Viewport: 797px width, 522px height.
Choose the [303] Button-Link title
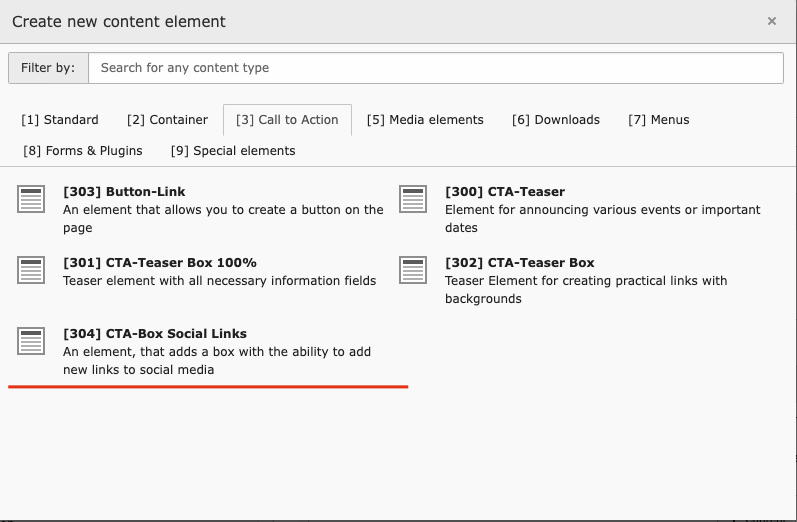124,191
